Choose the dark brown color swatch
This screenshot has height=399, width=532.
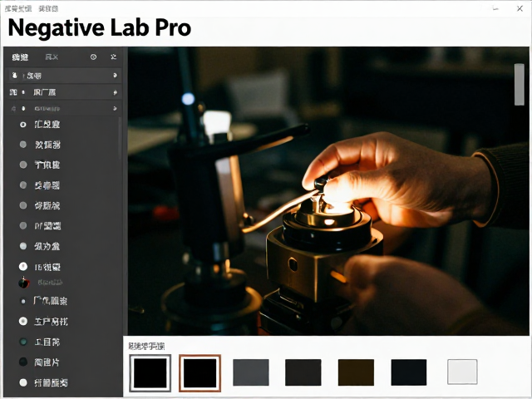356,372
